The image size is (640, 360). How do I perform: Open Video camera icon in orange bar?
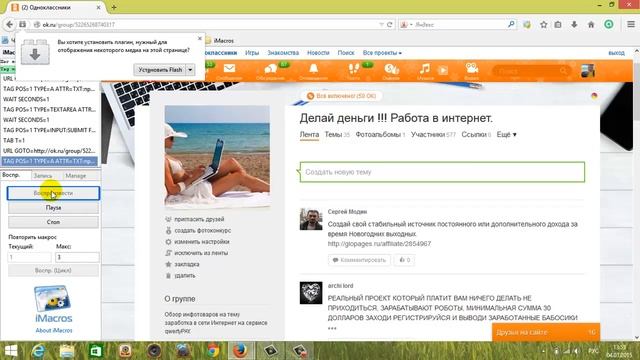pyautogui.click(x=472, y=68)
